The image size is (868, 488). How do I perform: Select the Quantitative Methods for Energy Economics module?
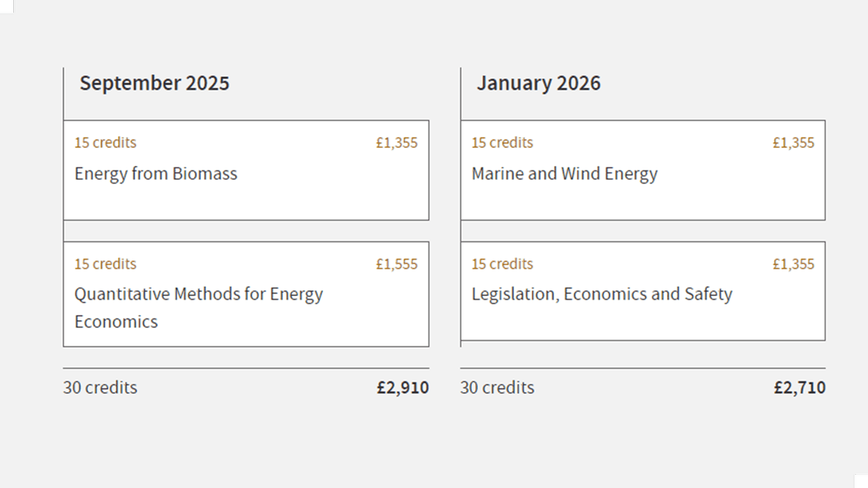[198, 308]
